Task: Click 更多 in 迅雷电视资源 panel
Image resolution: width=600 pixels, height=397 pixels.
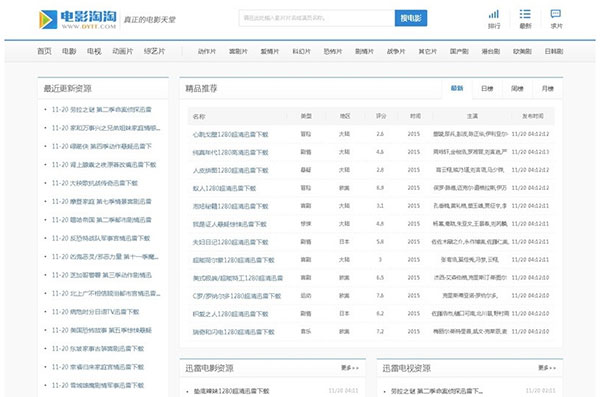Action: pos(547,368)
